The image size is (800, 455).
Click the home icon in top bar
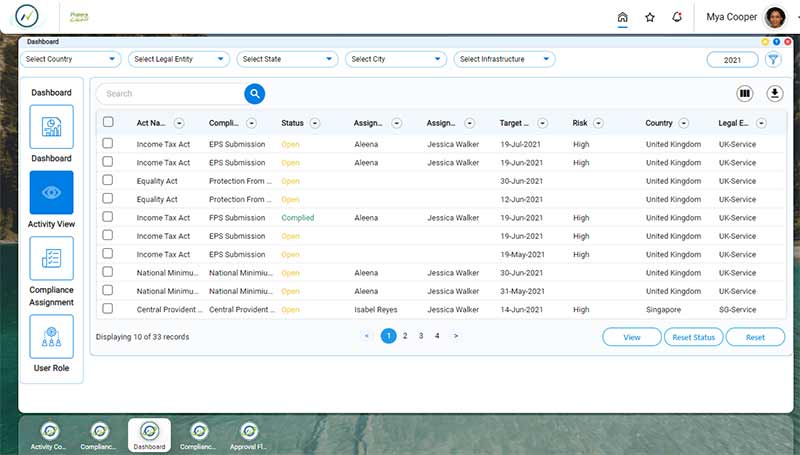[x=623, y=17]
